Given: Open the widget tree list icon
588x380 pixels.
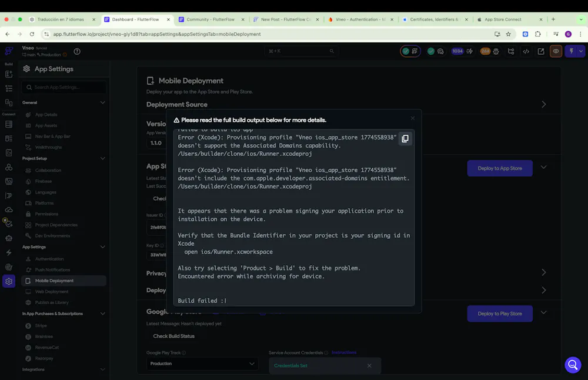Looking at the screenshot, I should point(9,88).
